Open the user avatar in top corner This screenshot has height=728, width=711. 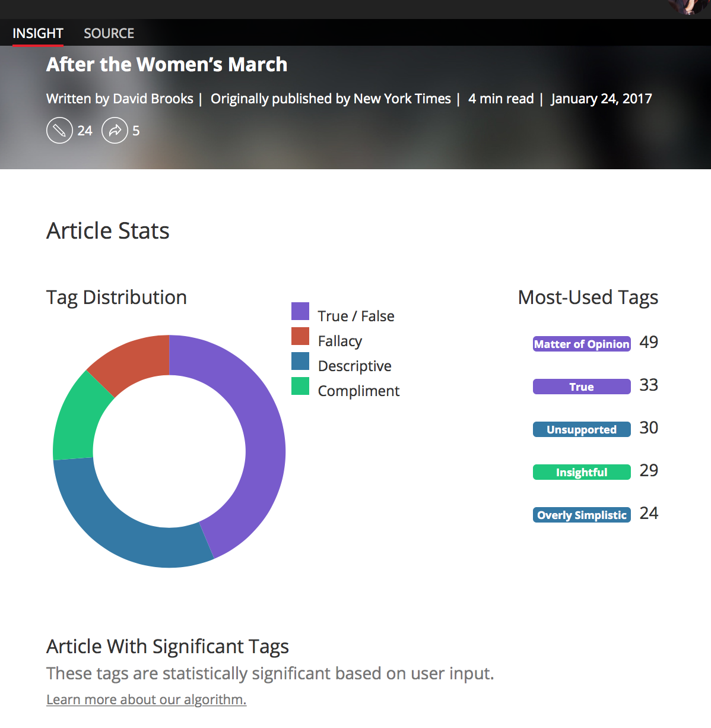click(x=688, y=6)
